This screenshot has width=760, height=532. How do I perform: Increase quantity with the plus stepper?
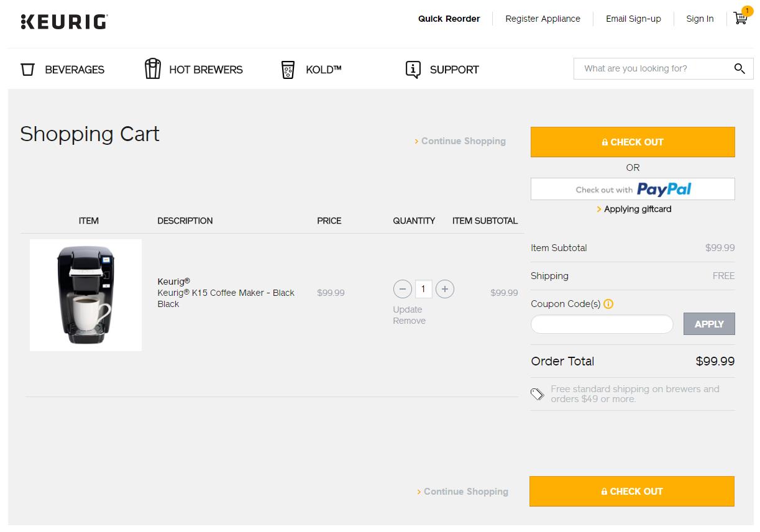pyautogui.click(x=444, y=288)
